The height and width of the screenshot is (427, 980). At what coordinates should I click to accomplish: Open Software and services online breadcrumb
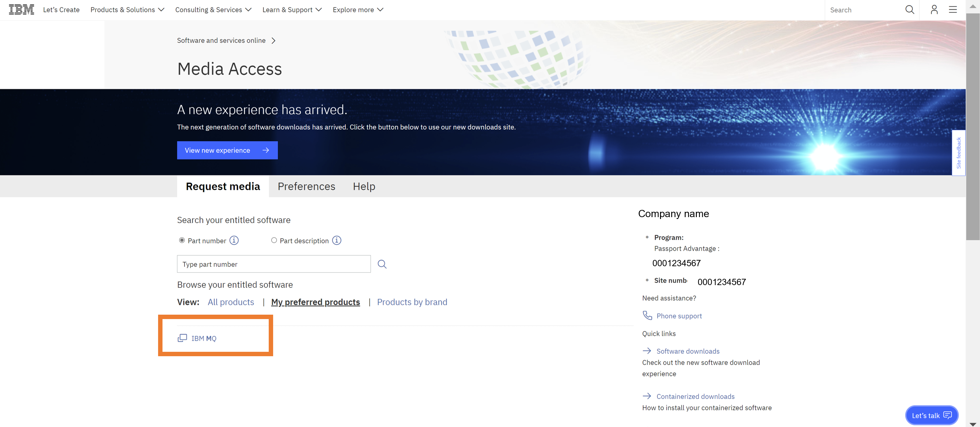point(221,40)
